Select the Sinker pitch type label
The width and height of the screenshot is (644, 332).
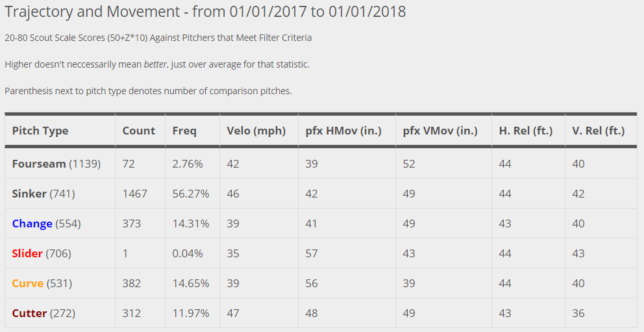(x=29, y=194)
